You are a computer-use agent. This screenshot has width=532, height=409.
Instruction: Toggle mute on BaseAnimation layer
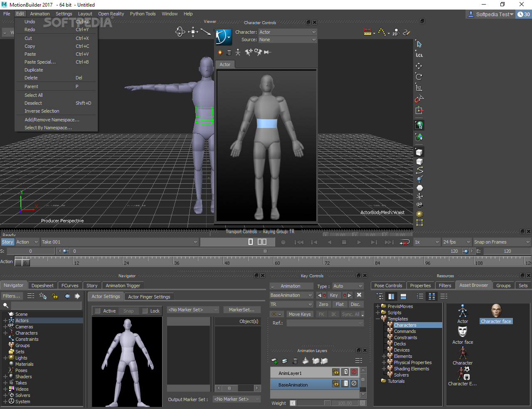coord(354,384)
